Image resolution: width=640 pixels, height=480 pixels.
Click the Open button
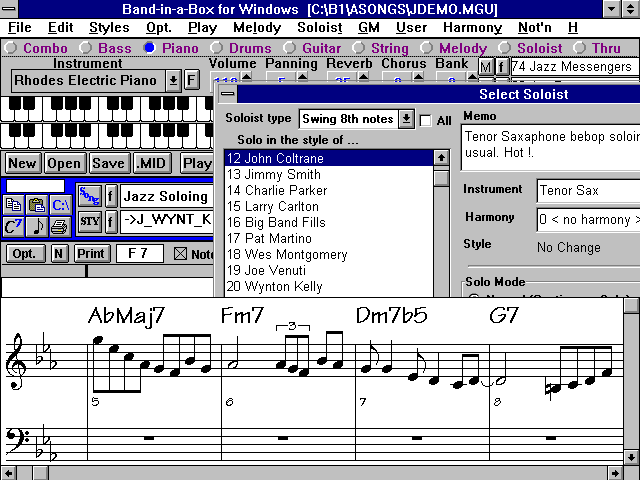click(64, 163)
